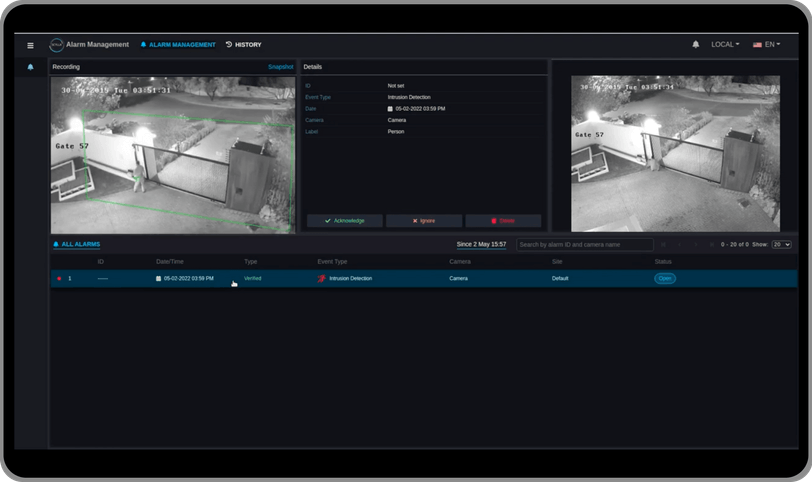
Task: Click the Intrusion Detection runner icon
Action: 321,279
